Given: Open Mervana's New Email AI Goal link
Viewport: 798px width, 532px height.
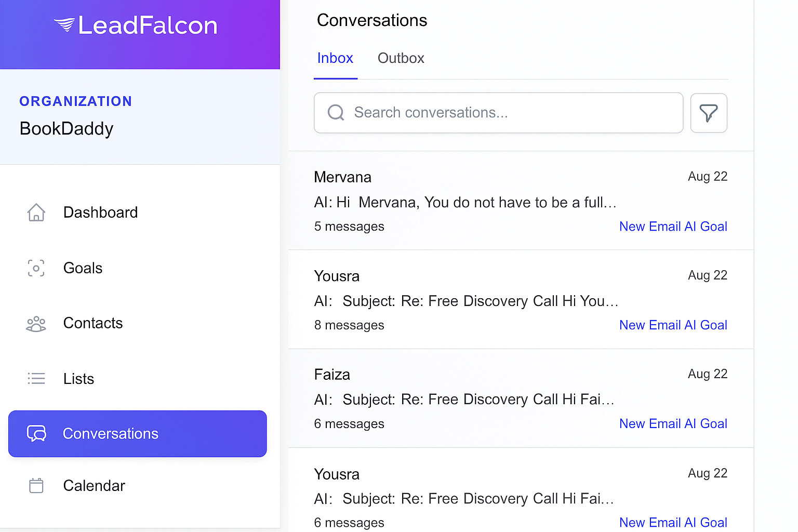Looking at the screenshot, I should point(673,227).
